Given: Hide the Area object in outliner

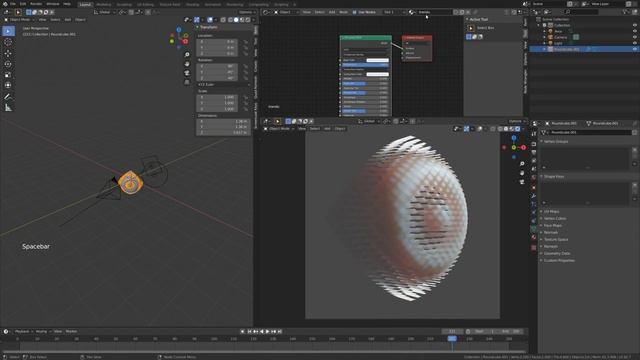Looking at the screenshot, I should (635, 31).
